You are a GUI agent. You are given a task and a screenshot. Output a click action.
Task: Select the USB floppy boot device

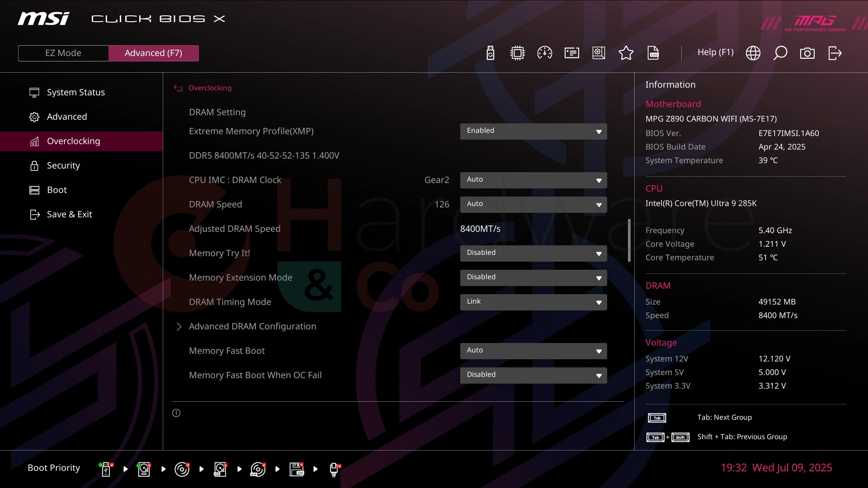[297, 469]
